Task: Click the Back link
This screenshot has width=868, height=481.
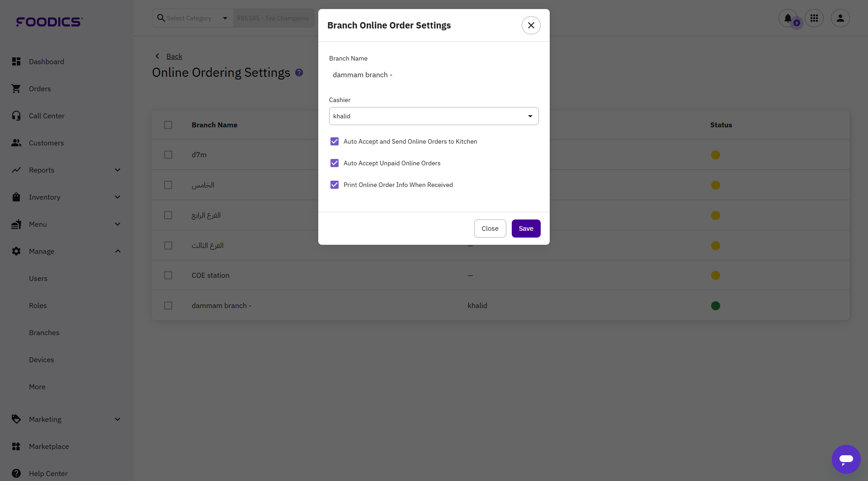Action: (174, 56)
